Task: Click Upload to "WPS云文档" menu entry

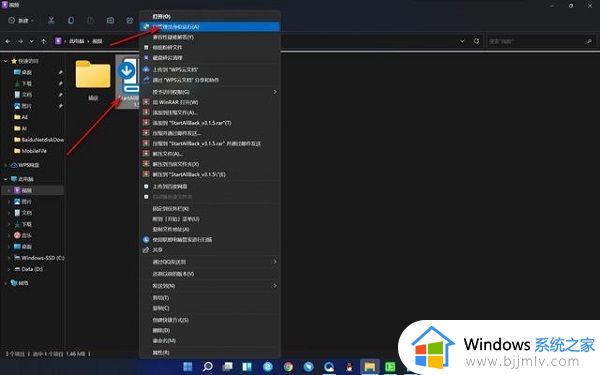Action: tap(175, 70)
